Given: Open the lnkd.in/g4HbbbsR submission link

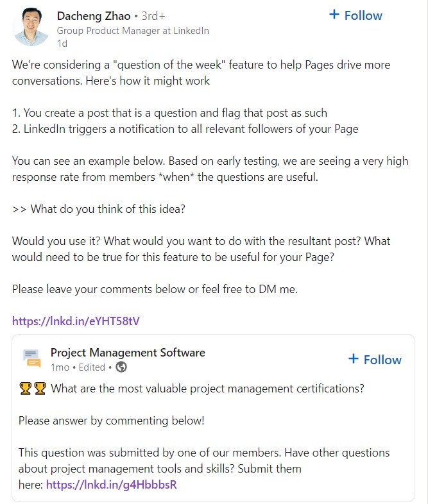Looking at the screenshot, I should [x=111, y=484].
